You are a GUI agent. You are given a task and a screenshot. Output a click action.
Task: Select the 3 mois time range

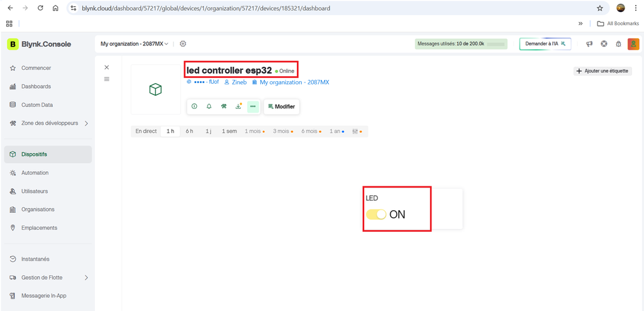tap(283, 131)
